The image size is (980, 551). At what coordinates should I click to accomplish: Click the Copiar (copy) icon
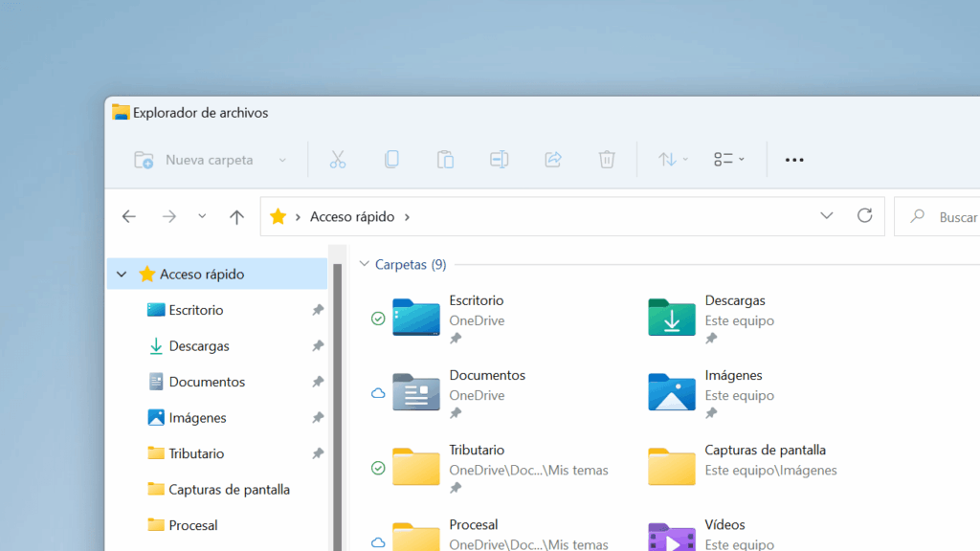(391, 159)
